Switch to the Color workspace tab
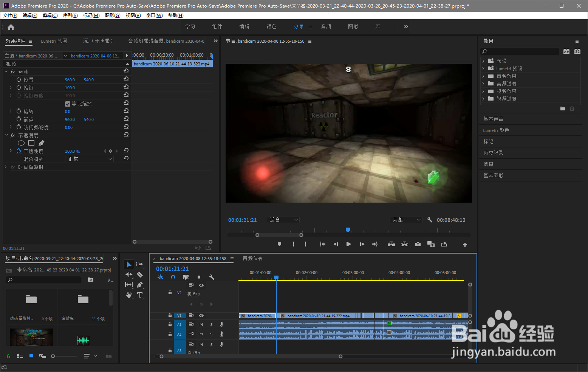Viewport: 588px width, 372px height. point(271,26)
